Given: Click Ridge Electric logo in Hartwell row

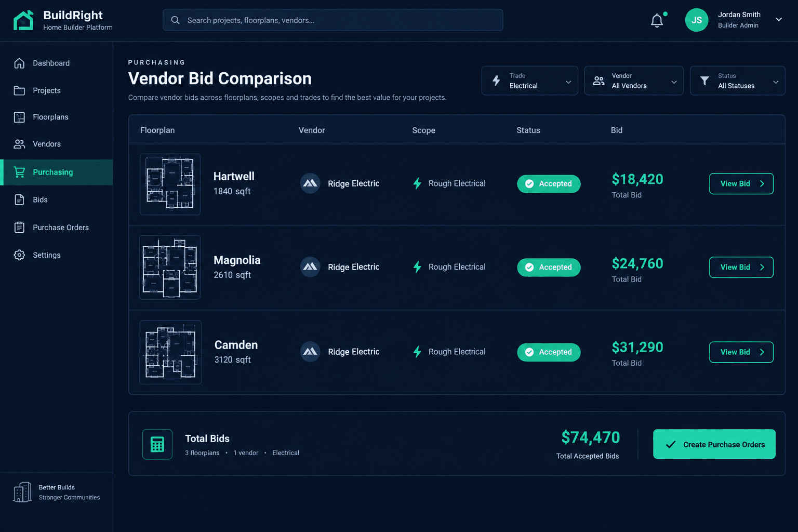Looking at the screenshot, I should point(310,183).
